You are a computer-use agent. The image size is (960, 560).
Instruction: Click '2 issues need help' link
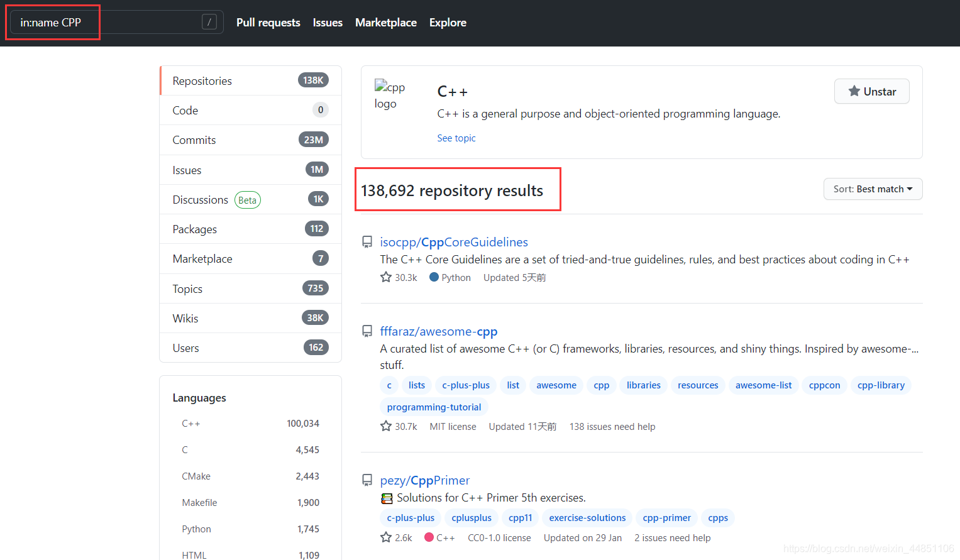[673, 538]
